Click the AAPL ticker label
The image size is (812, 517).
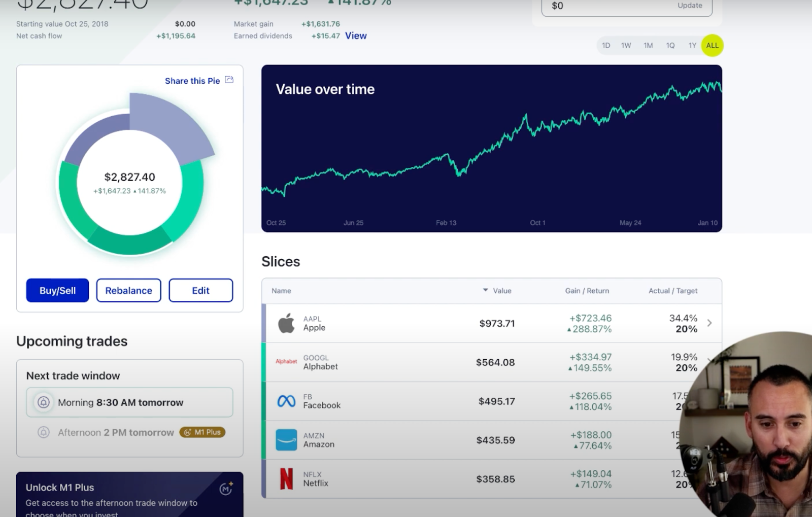312,319
